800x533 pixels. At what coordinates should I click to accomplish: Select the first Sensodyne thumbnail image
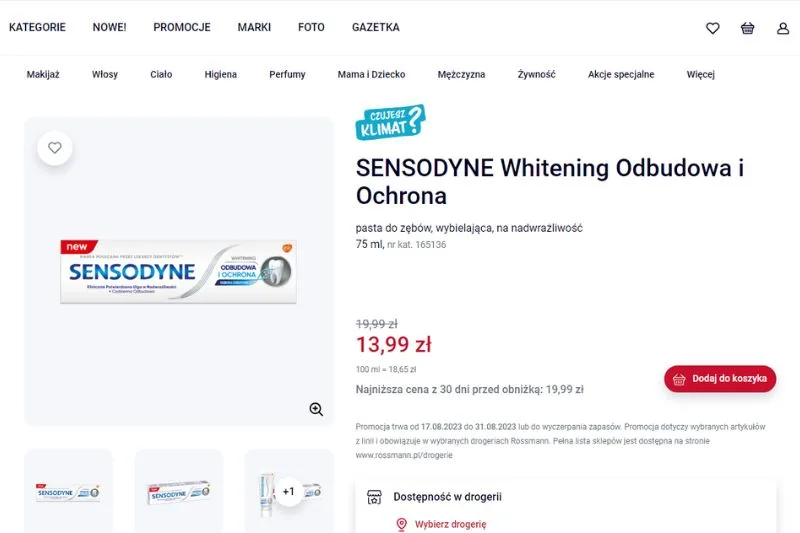(x=68, y=492)
